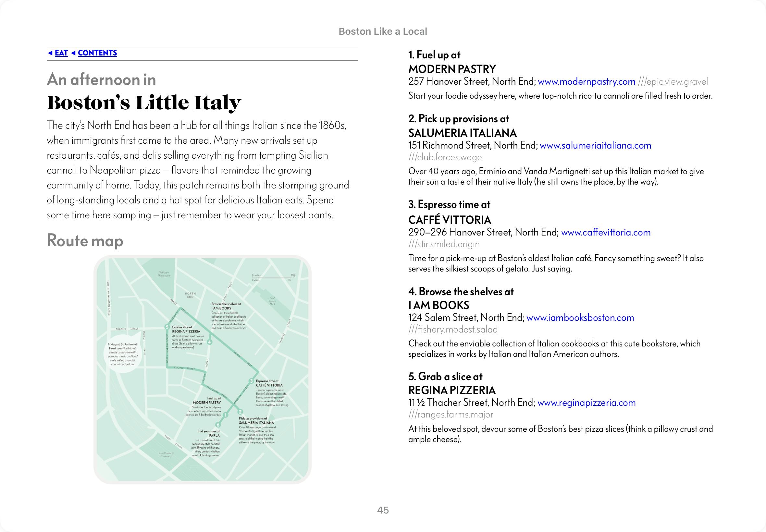Image resolution: width=766 pixels, height=532 pixels.
Task: Click the Boston Like a Local title
Action: [382, 31]
